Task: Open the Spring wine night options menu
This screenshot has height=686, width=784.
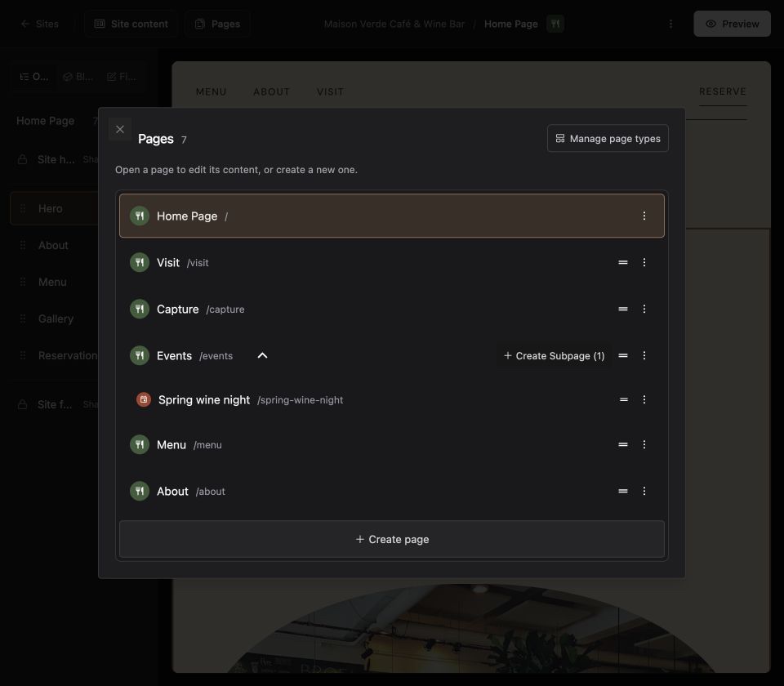Action: [644, 399]
